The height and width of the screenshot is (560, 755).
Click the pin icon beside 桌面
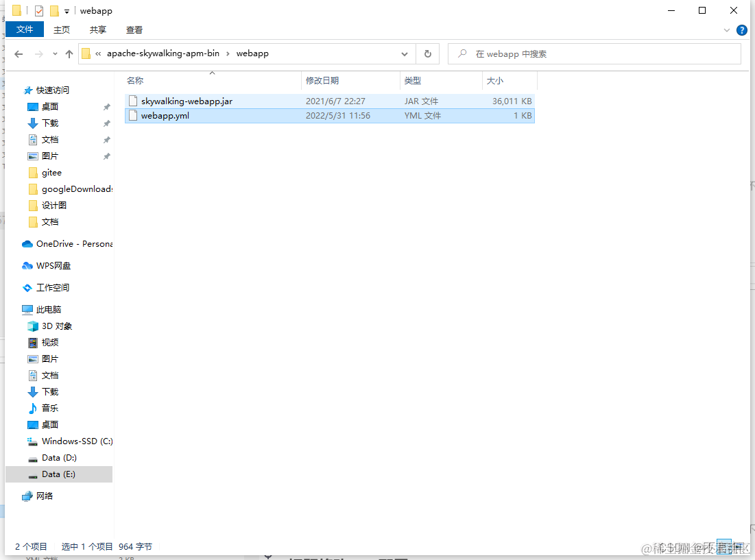(107, 107)
